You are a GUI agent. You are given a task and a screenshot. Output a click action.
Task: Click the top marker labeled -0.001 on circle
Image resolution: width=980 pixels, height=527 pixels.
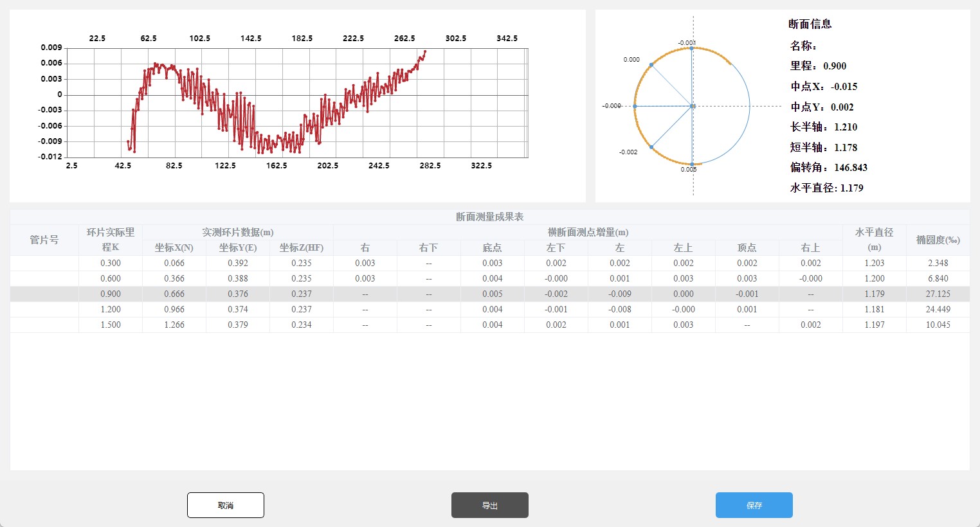pos(692,48)
